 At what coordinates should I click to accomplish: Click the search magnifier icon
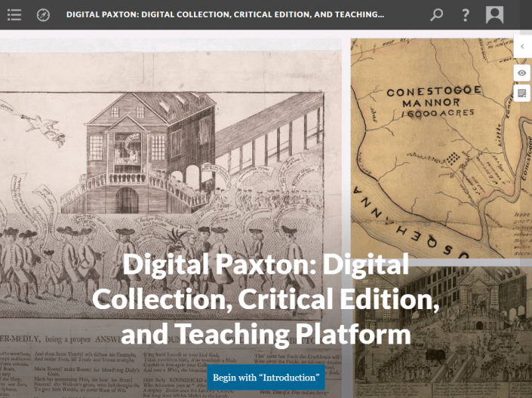click(436, 15)
